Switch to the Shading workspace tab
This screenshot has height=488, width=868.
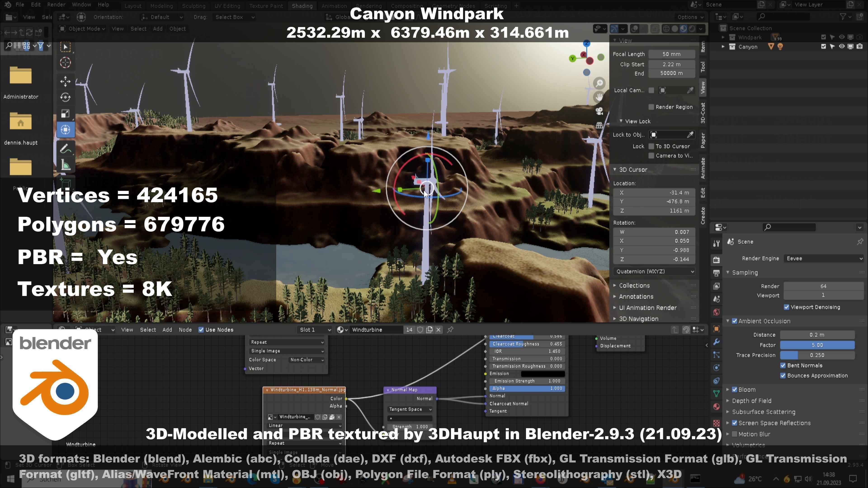[302, 6]
